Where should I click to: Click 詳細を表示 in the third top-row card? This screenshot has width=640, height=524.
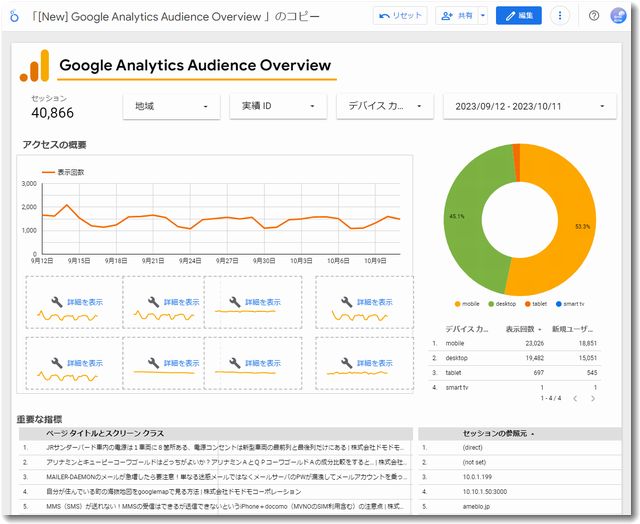263,302
